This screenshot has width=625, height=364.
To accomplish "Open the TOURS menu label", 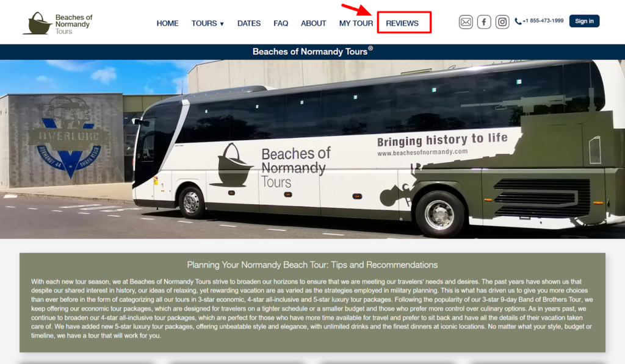I will pyautogui.click(x=204, y=24).
